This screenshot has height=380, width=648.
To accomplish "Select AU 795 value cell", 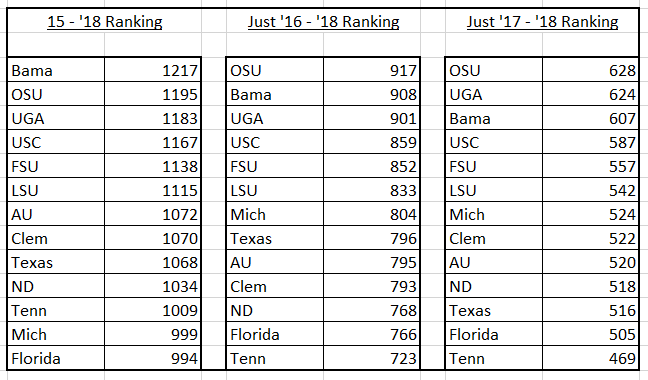I will (372, 262).
